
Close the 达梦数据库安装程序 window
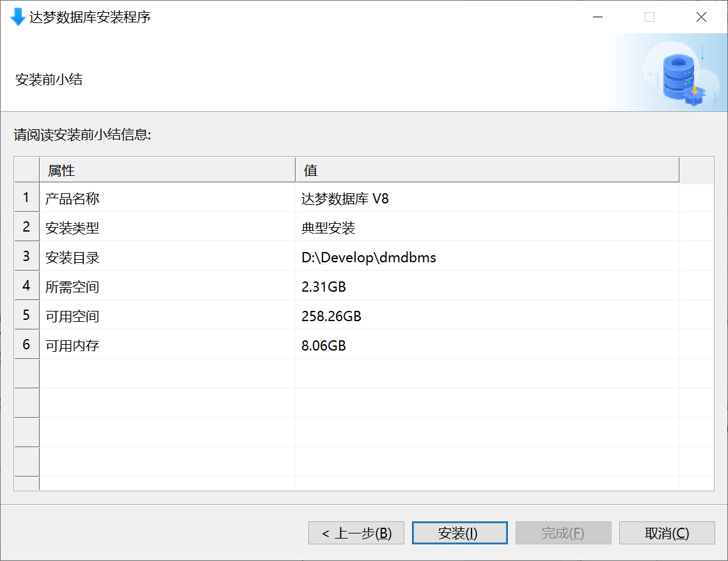click(x=701, y=17)
